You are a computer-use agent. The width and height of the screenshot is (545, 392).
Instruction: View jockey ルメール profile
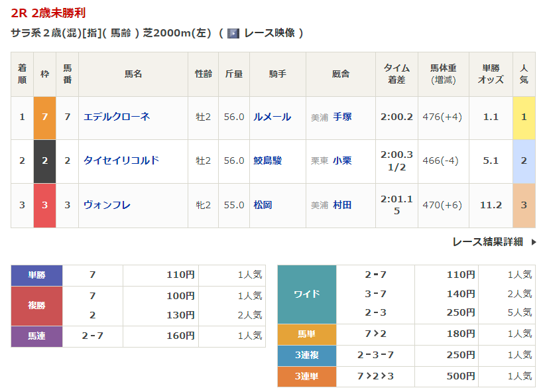click(272, 117)
